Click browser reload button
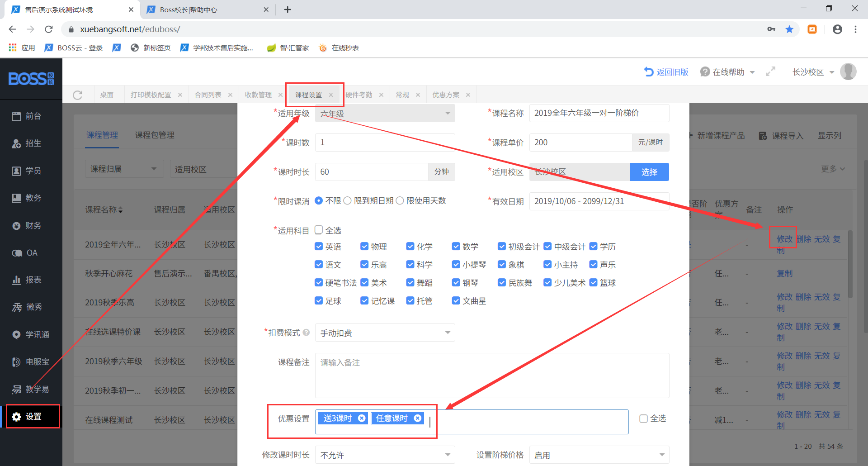The image size is (868, 466). (x=49, y=29)
